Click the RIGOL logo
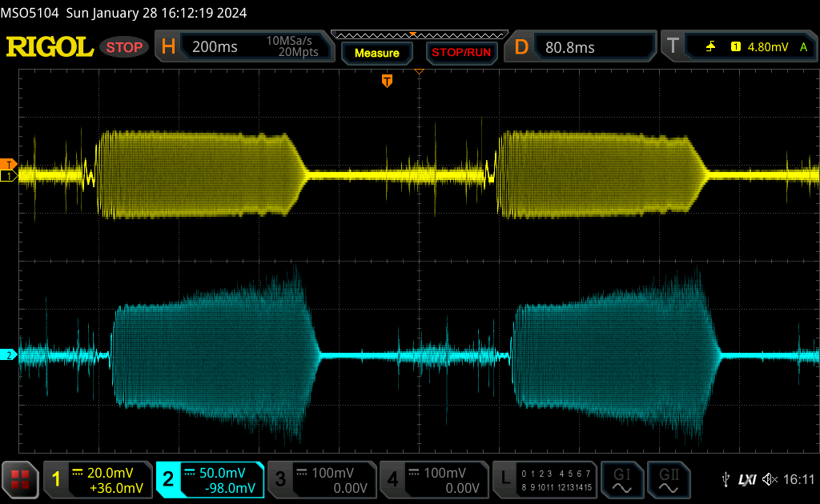The width and height of the screenshot is (820, 504). click(50, 46)
